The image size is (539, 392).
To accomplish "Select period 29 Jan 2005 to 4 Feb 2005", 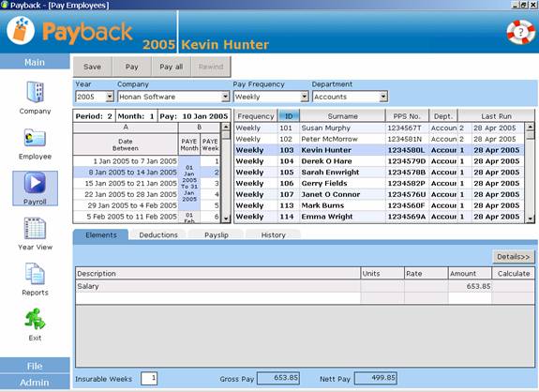I will 126,205.
